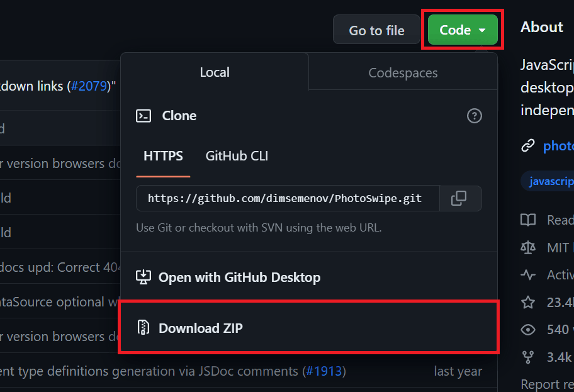Choose Download ZIP

click(x=309, y=328)
